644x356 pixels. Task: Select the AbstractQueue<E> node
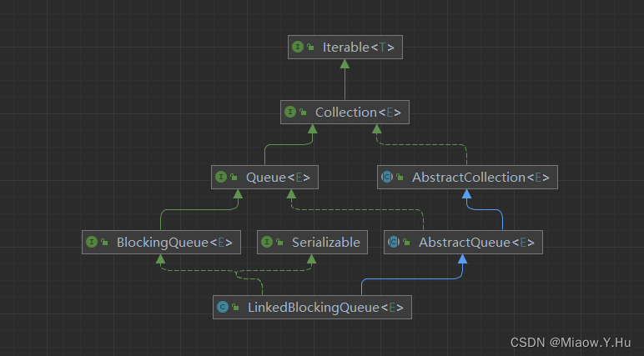463,243
